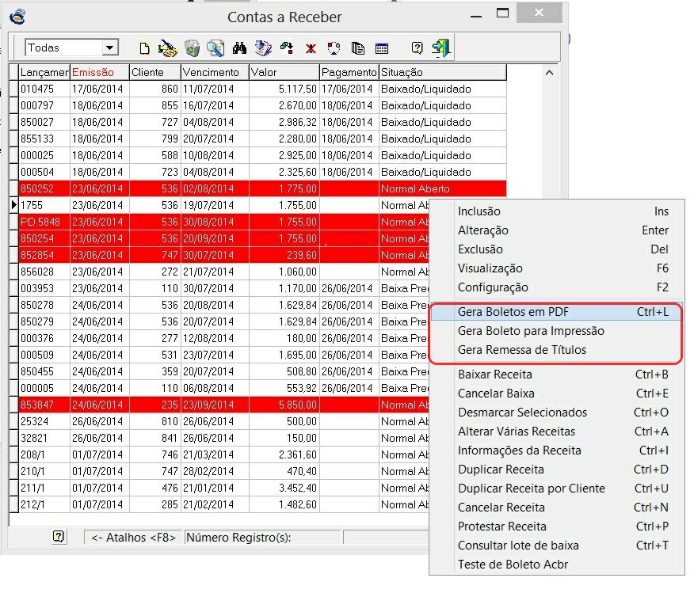Click the exit door icon

[441, 48]
